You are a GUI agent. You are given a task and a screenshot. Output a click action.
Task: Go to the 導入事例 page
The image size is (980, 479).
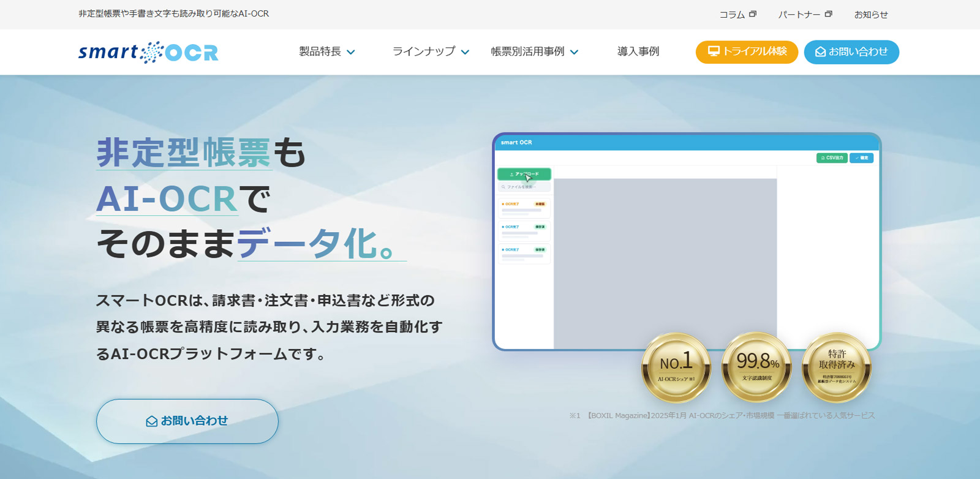(638, 51)
